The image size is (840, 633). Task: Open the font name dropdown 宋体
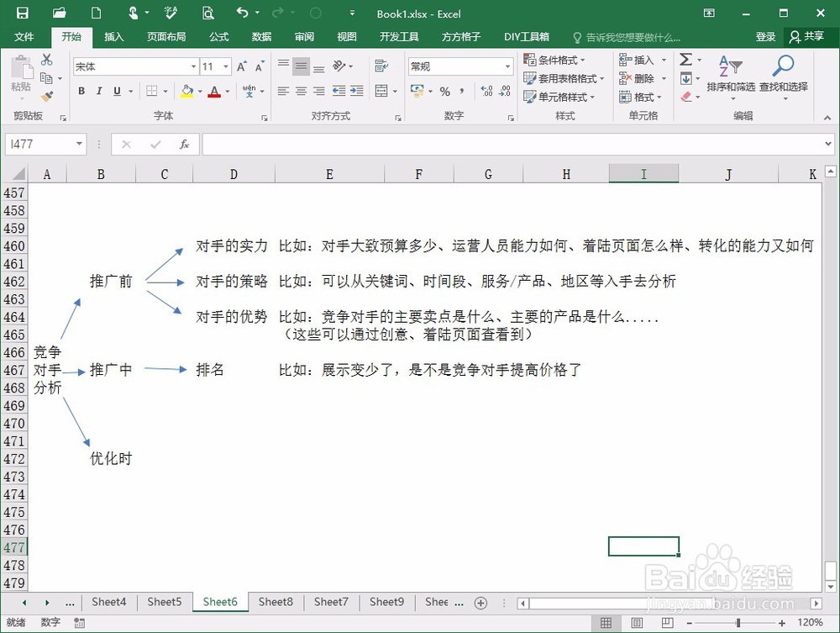point(193,66)
